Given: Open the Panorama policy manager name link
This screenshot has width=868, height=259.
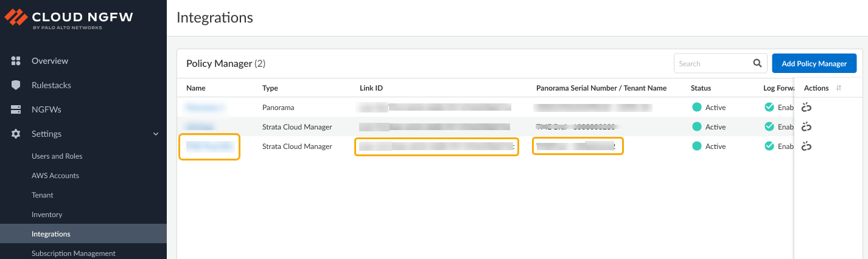Looking at the screenshot, I should coord(206,108).
